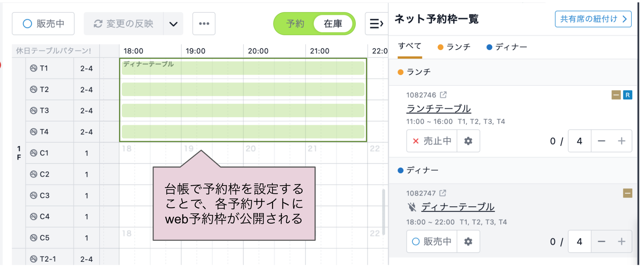644x270 pixels.
Task: Increase ディナー seat count with plus stepper
Action: click(622, 242)
